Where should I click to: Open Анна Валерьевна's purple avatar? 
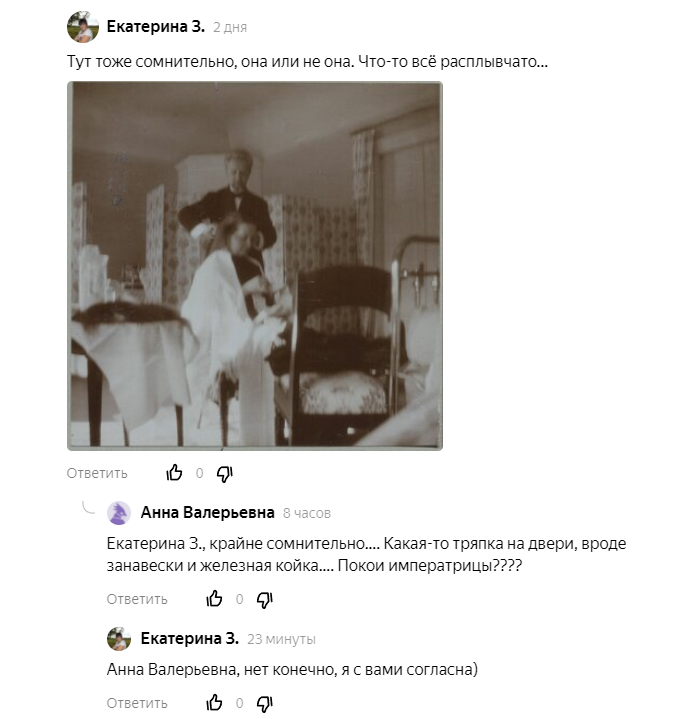point(119,513)
